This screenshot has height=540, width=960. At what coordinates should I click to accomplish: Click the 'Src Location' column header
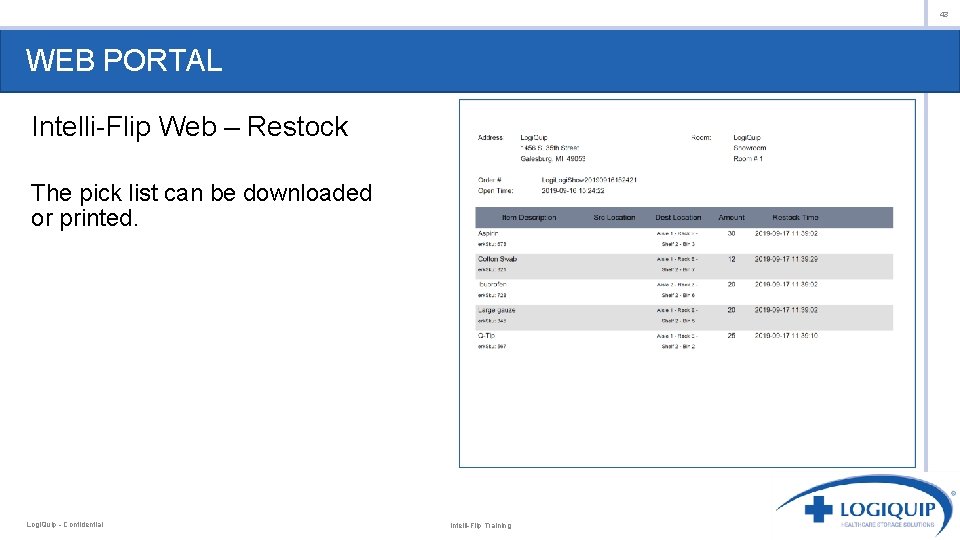(x=614, y=217)
